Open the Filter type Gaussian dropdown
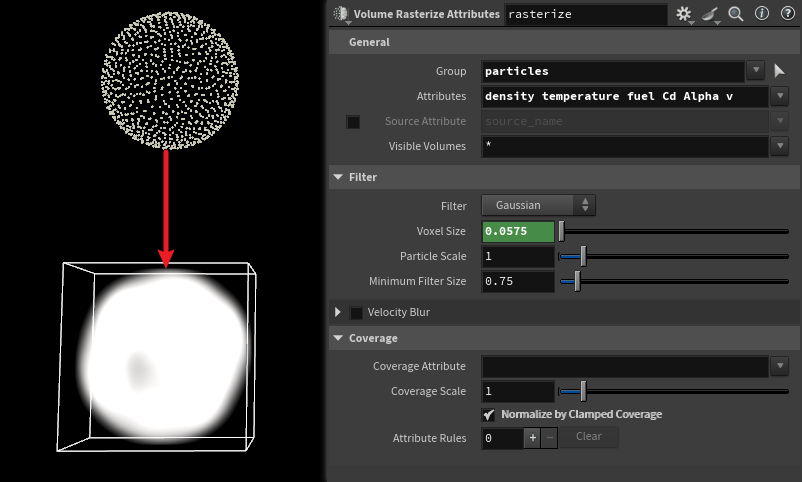The height and width of the screenshot is (482, 802). click(538, 205)
